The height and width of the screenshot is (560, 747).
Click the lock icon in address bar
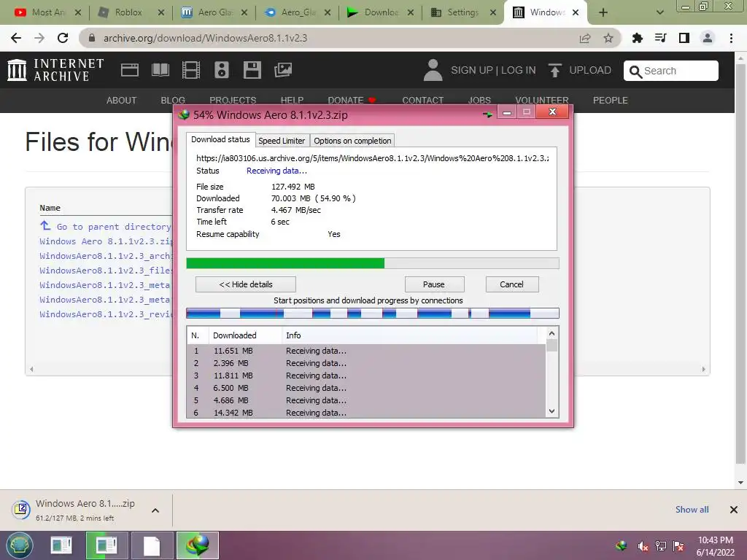(x=92, y=38)
